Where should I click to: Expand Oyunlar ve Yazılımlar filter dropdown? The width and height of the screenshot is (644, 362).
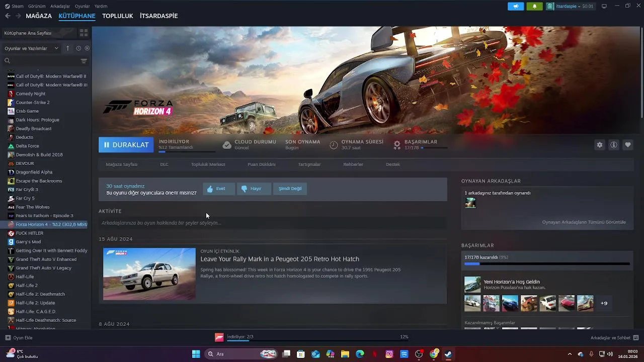point(31,48)
